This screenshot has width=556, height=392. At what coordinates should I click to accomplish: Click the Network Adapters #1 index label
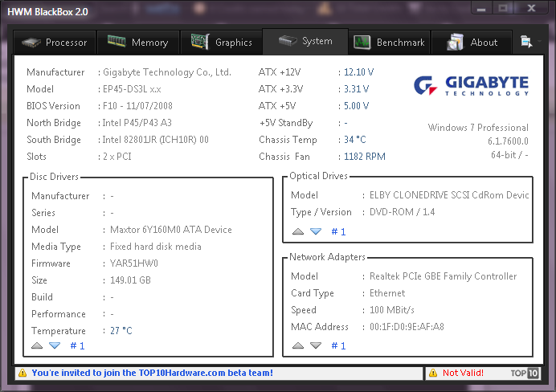[x=338, y=346]
